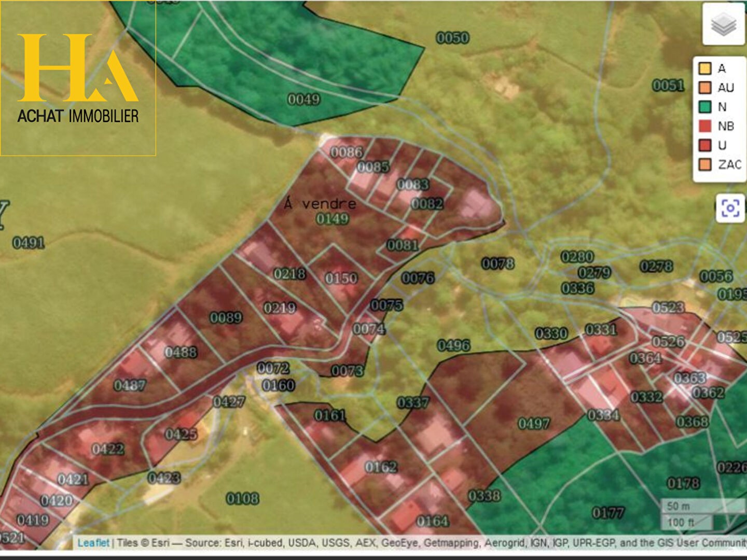This screenshot has width=747, height=560.
Task: Click the green N zone swatch
Action: tap(705, 107)
